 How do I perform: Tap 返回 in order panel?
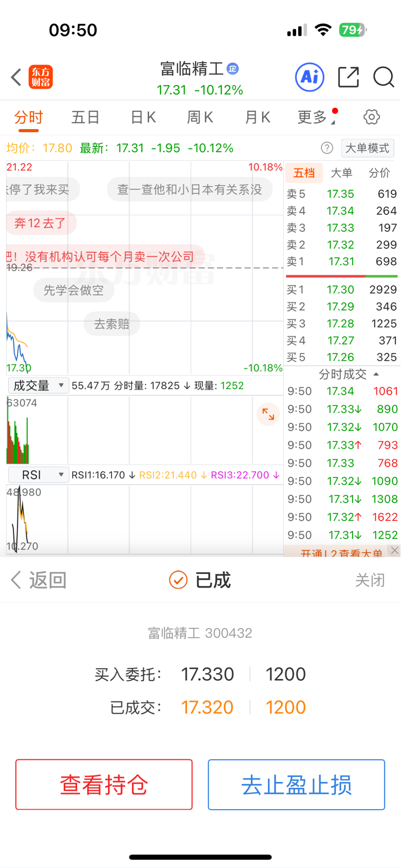(x=39, y=580)
